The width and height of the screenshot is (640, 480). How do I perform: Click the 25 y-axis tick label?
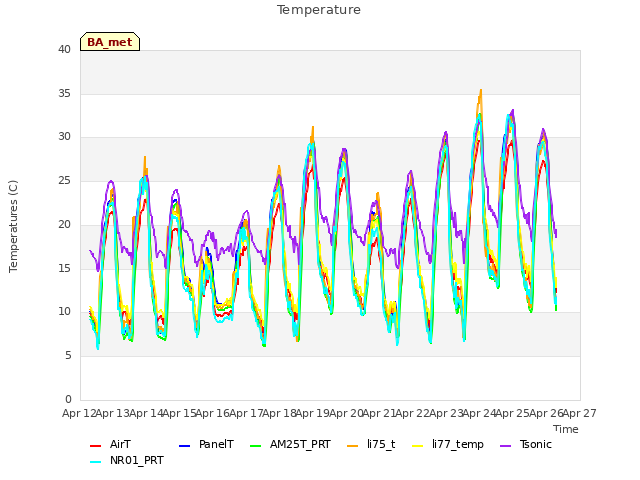click(x=64, y=180)
